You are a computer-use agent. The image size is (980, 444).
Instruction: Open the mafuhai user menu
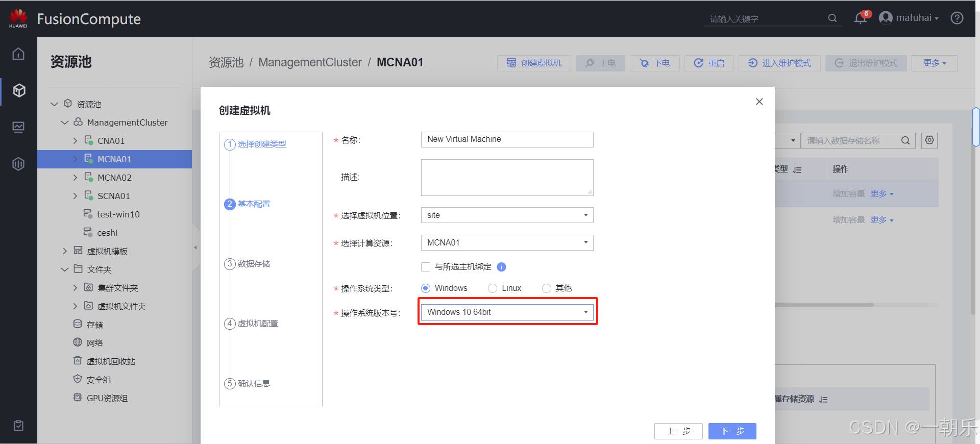coord(917,18)
